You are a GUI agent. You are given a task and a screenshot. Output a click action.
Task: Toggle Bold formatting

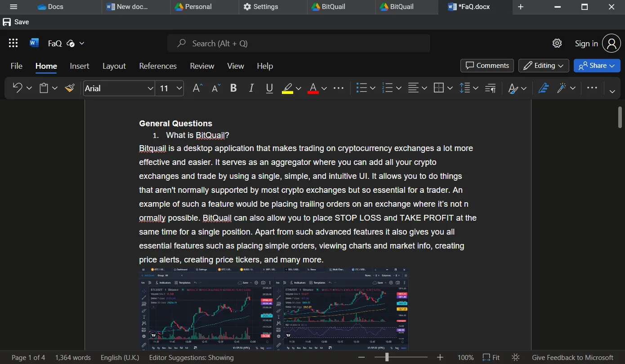click(x=233, y=89)
